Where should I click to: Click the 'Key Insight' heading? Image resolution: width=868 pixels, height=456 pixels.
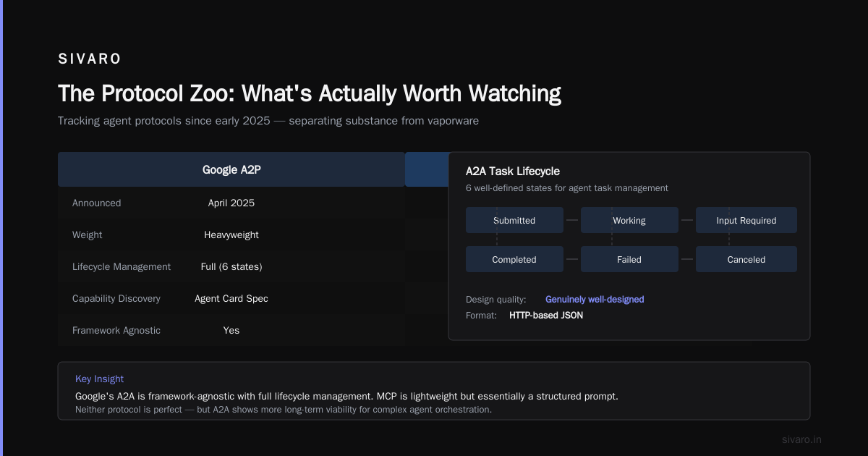100,379
